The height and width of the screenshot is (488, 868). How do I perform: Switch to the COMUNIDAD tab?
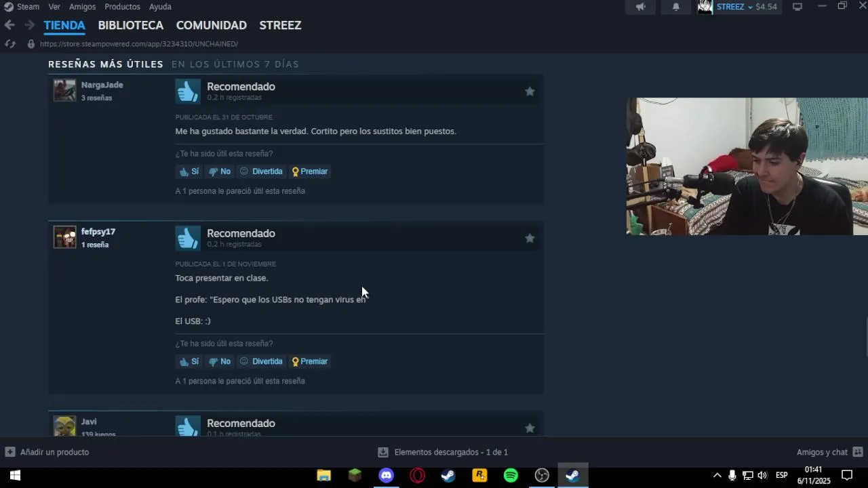pos(212,25)
